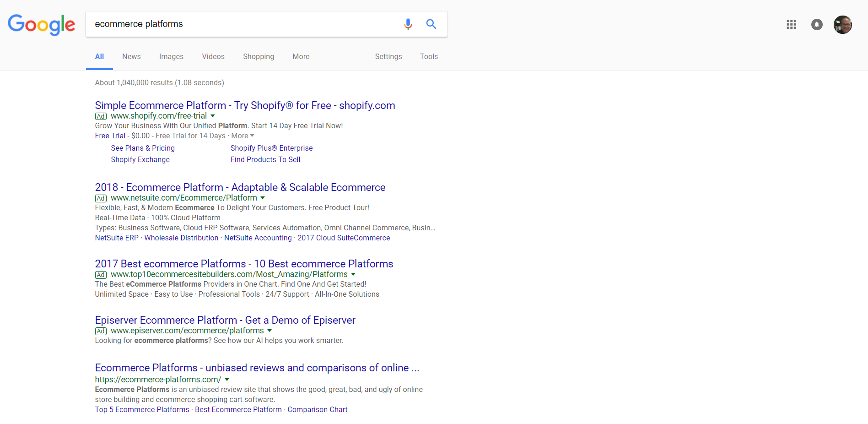
Task: Open dropdown beside episerver.com URL
Action: pyautogui.click(x=270, y=331)
